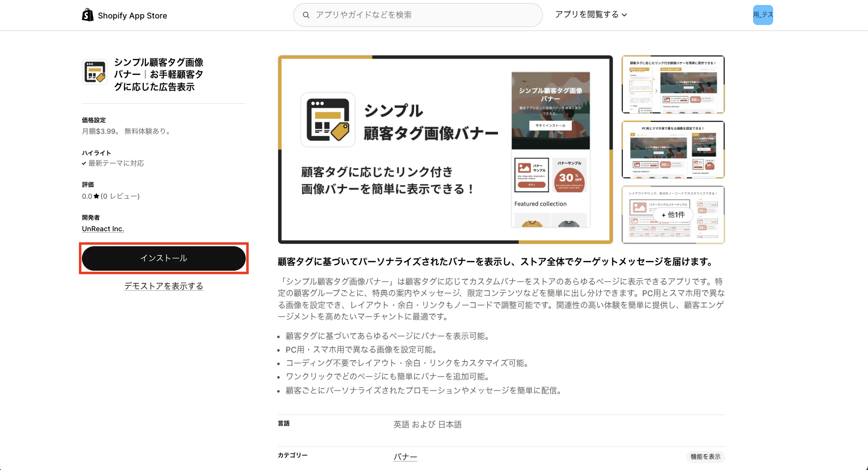The height and width of the screenshot is (470, 868).
Task: Open the UnReact Inc. developer page
Action: [x=103, y=228]
